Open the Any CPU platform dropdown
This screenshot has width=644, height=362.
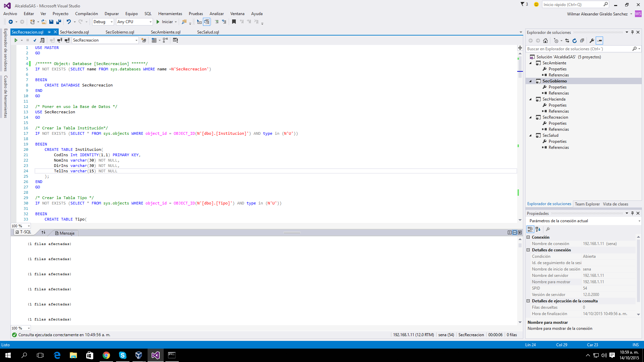(134, 22)
